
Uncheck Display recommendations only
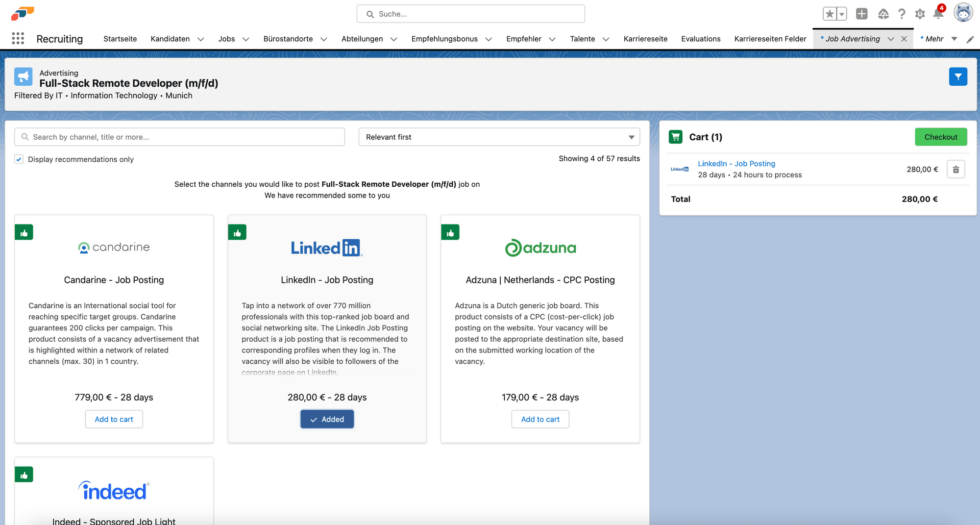19,159
